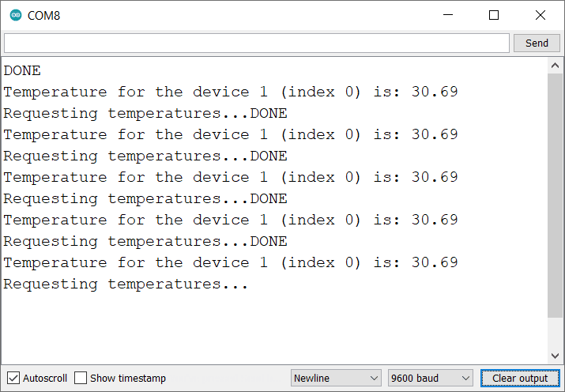Click the Clear output button

coord(519,378)
